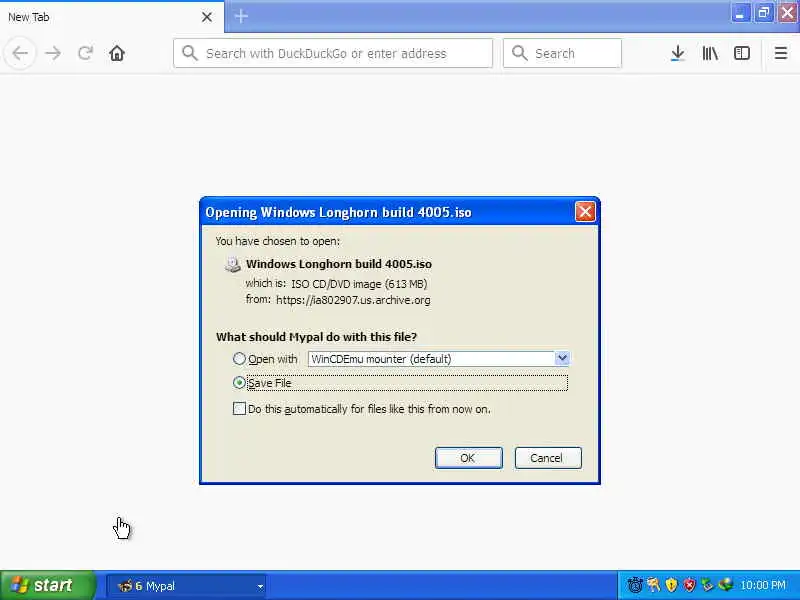800x600 pixels.
Task: Click the magnifier icon in the Search box
Action: (519, 53)
